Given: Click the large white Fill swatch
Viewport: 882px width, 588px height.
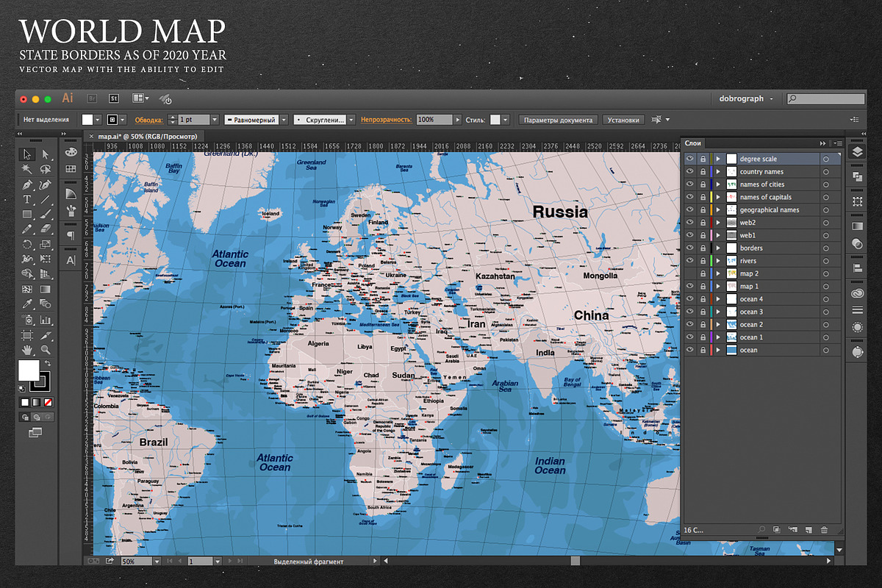Looking at the screenshot, I should point(29,370).
